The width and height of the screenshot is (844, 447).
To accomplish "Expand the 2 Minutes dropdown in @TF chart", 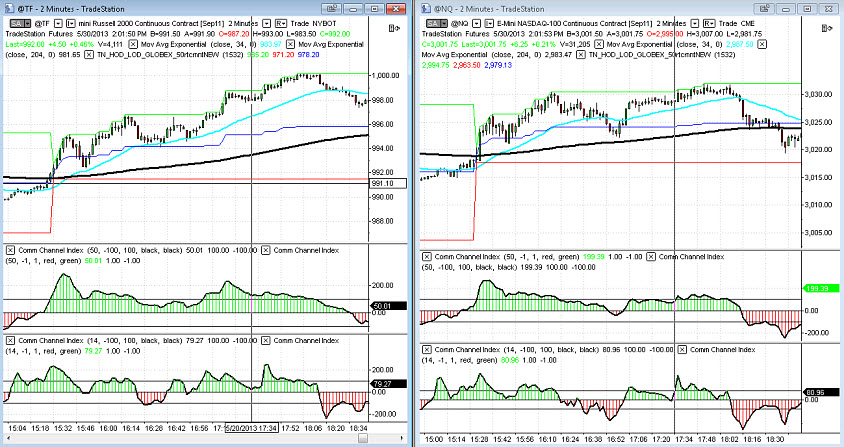I will tap(266, 24).
